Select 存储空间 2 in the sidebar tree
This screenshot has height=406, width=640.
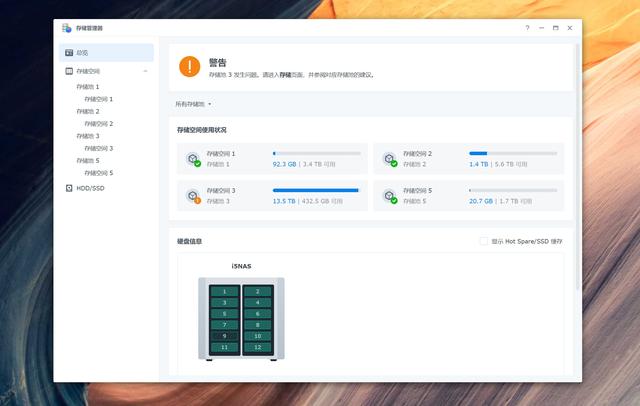click(x=98, y=124)
